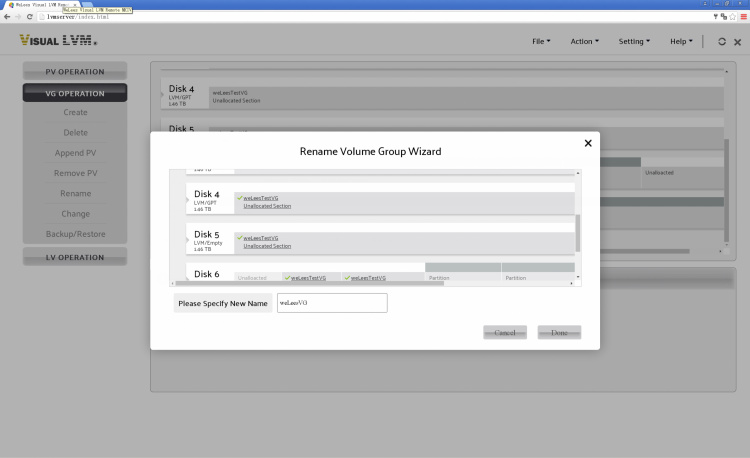Viewport: 750px width, 458px height.
Task: Bookmark the page with the star icon
Action: point(732,17)
